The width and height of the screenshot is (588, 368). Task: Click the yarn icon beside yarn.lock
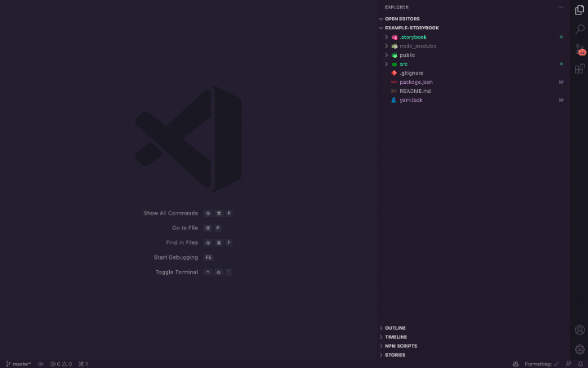(x=394, y=100)
